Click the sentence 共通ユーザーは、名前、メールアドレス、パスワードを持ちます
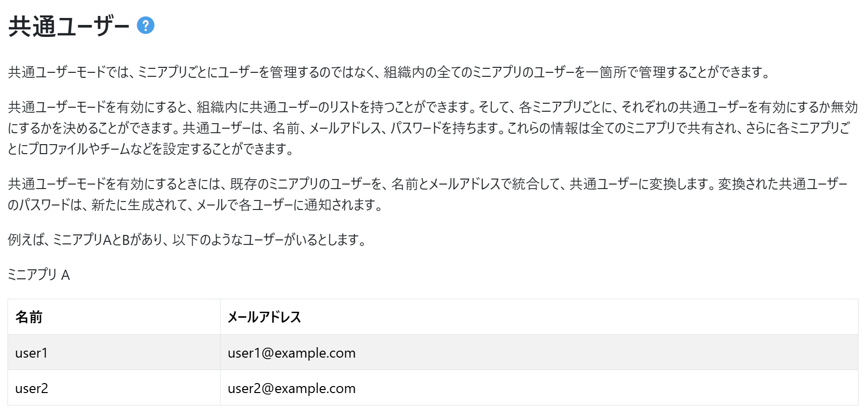This screenshot has height=410, width=868. tap(344, 129)
